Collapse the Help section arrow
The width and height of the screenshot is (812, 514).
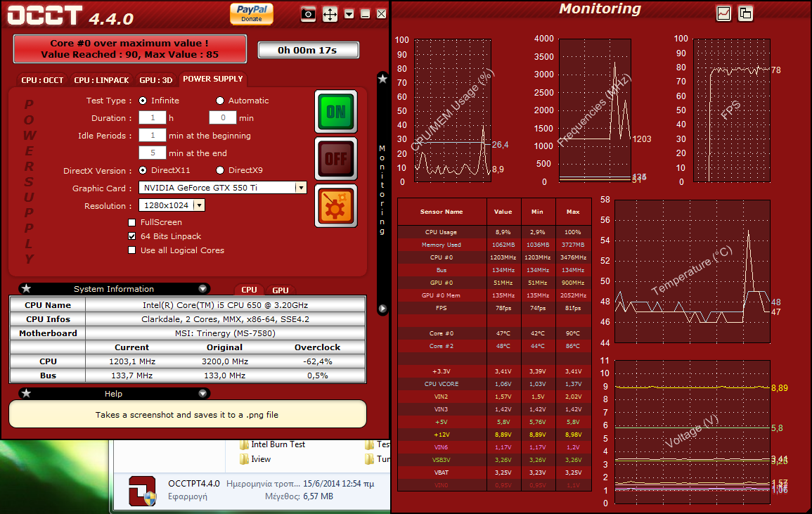point(202,393)
